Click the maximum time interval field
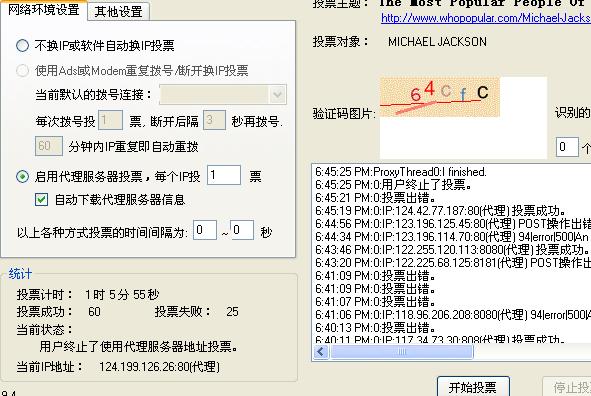 (242, 230)
